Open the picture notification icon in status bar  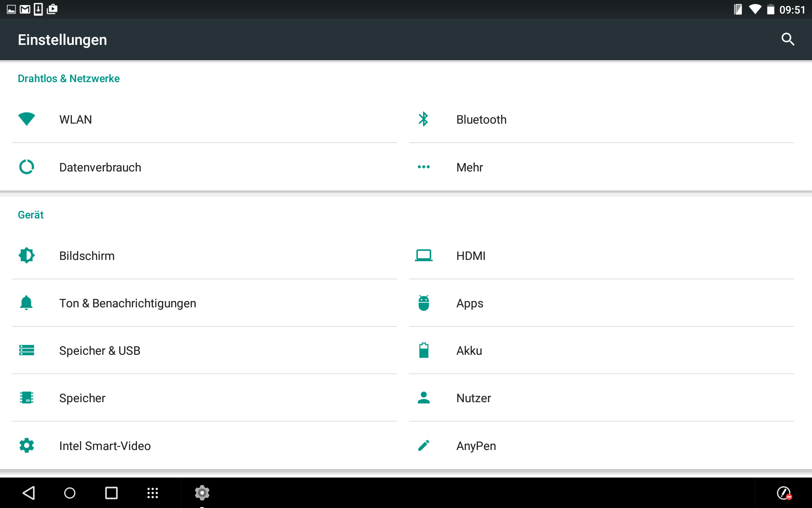(x=11, y=9)
